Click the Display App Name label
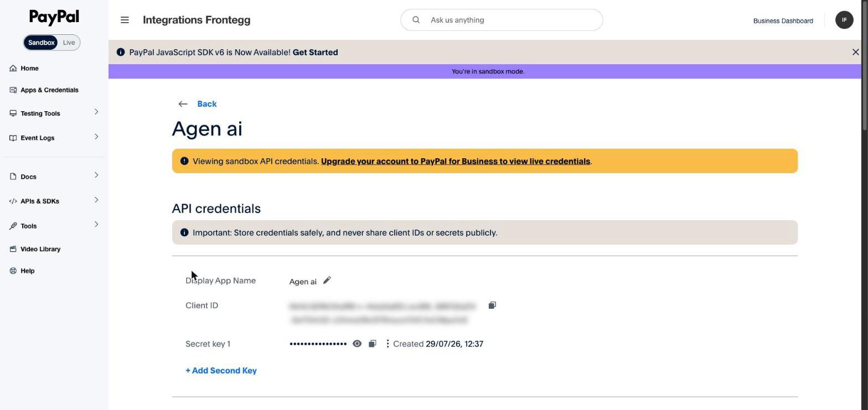This screenshot has width=868, height=410. coord(220,281)
